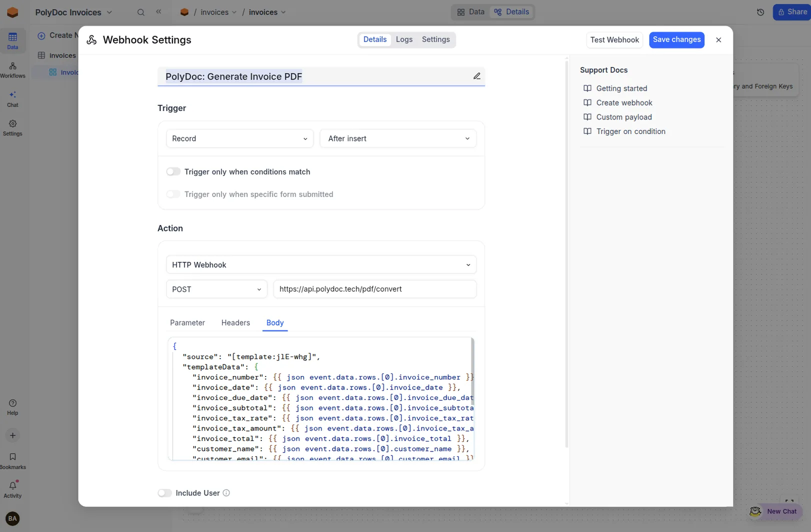Click the Custom payload book icon
811x532 pixels.
tap(587, 117)
